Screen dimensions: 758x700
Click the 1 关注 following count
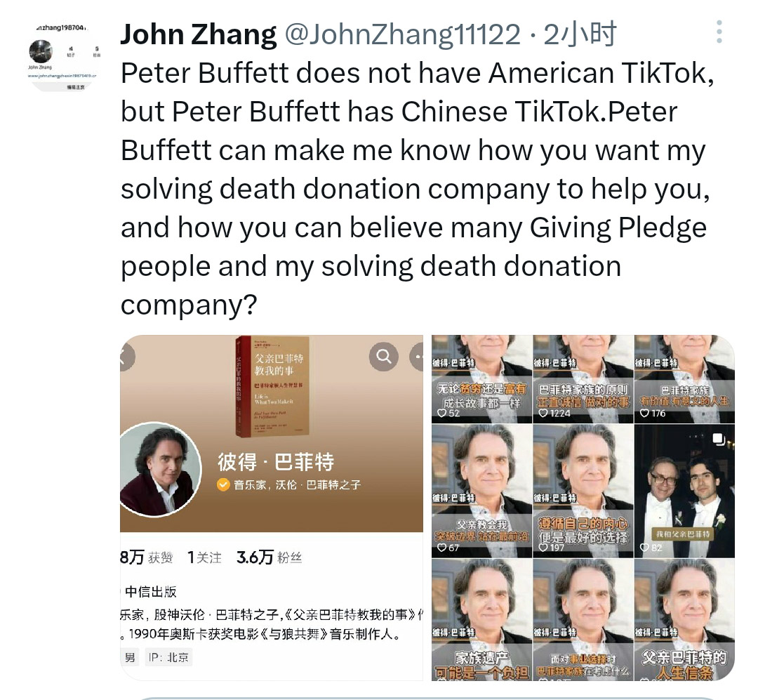204,557
